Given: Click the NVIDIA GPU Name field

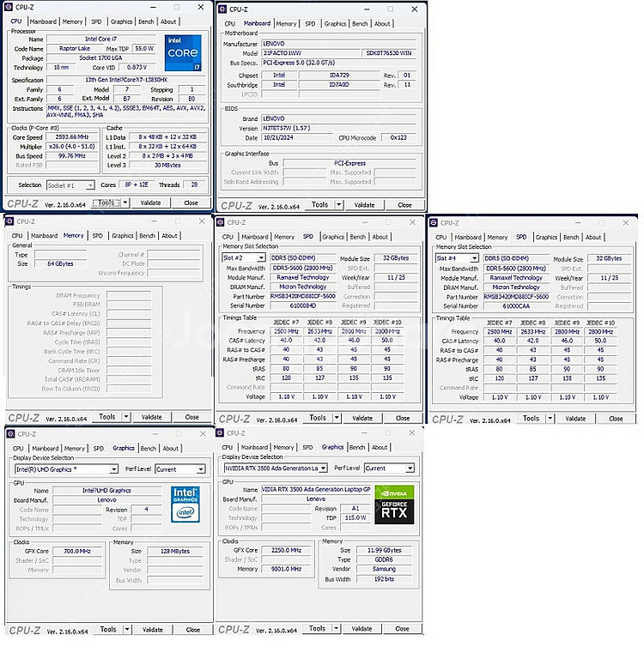Looking at the screenshot, I should tap(316, 489).
